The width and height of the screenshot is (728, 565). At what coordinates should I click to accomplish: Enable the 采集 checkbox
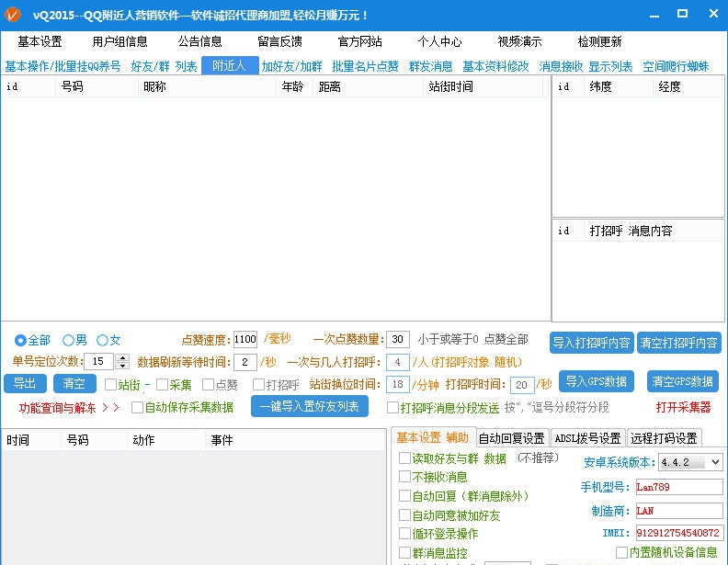point(162,385)
